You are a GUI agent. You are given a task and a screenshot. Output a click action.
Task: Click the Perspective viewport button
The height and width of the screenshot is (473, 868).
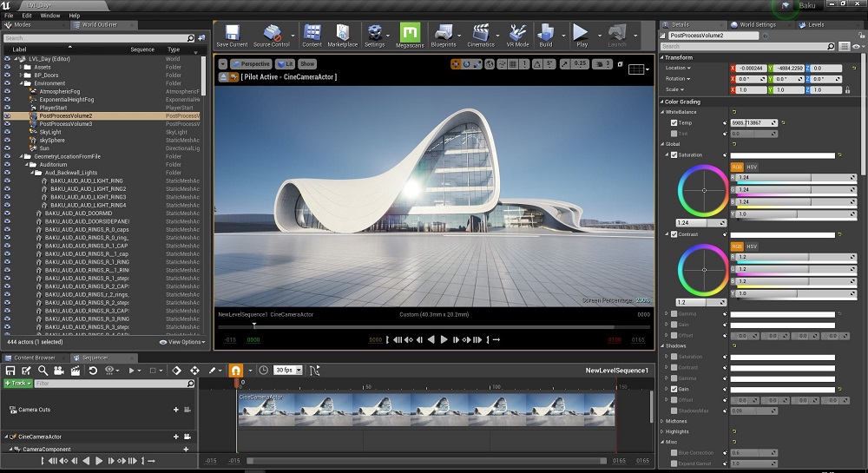251,64
